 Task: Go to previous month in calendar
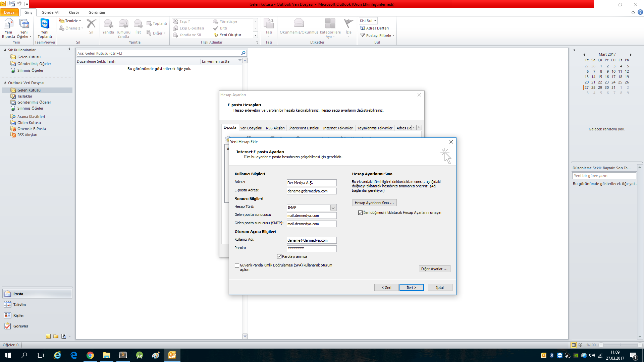coord(584,55)
